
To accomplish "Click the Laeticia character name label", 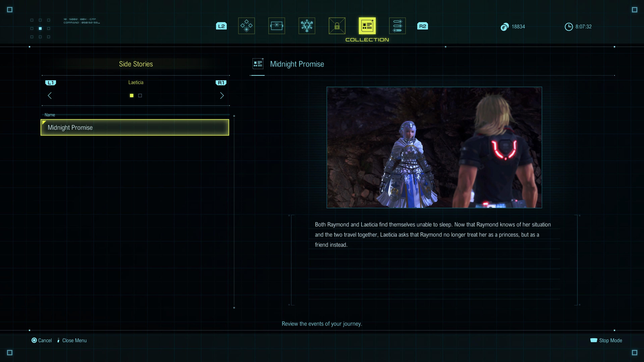I will pyautogui.click(x=136, y=82).
